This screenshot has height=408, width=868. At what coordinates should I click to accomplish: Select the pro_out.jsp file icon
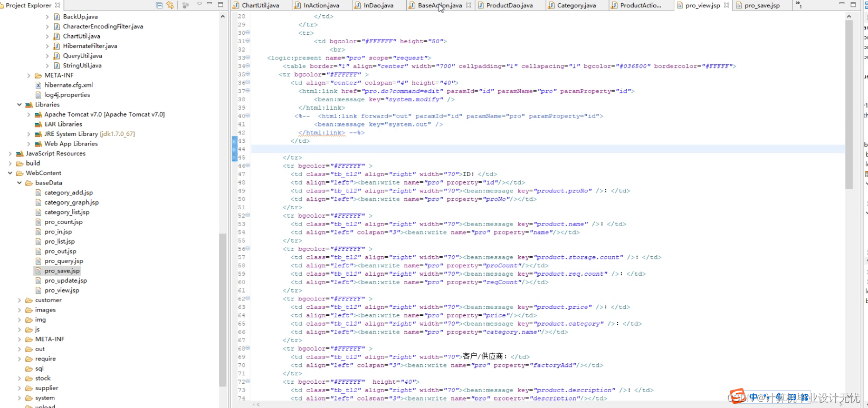click(38, 251)
